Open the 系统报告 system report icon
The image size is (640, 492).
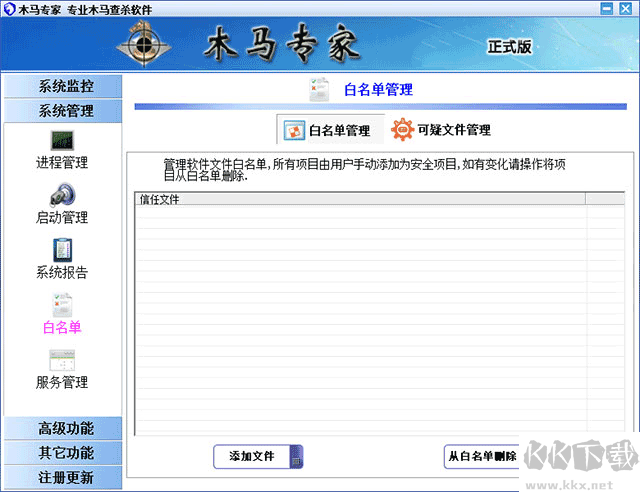[x=62, y=250]
